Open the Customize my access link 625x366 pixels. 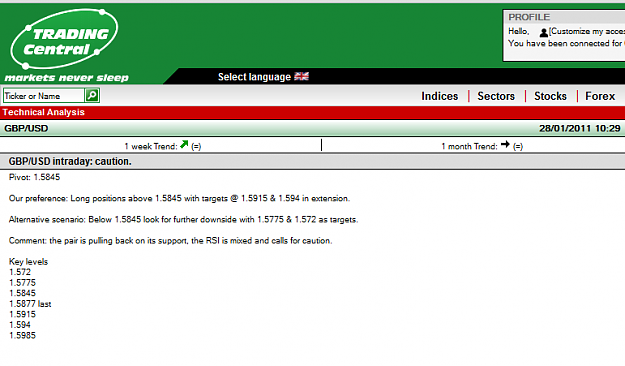(x=587, y=31)
